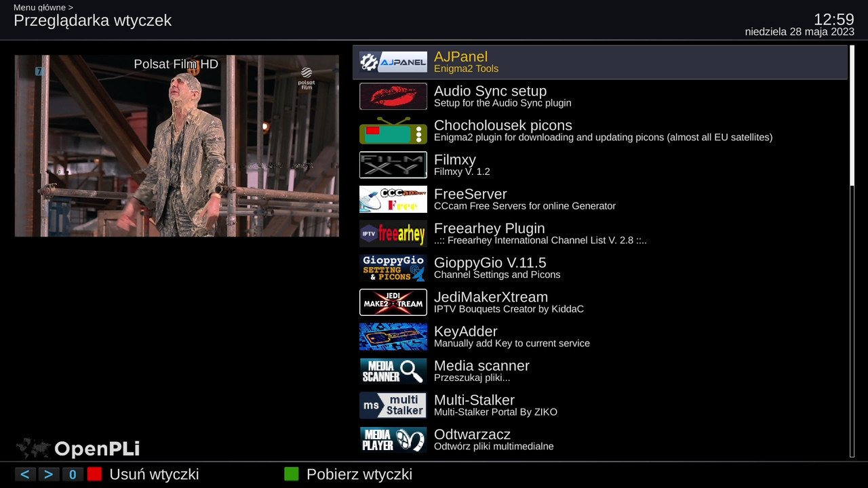The height and width of the screenshot is (488, 868).
Task: Click the Audio Sync setup lips icon
Action: (393, 96)
